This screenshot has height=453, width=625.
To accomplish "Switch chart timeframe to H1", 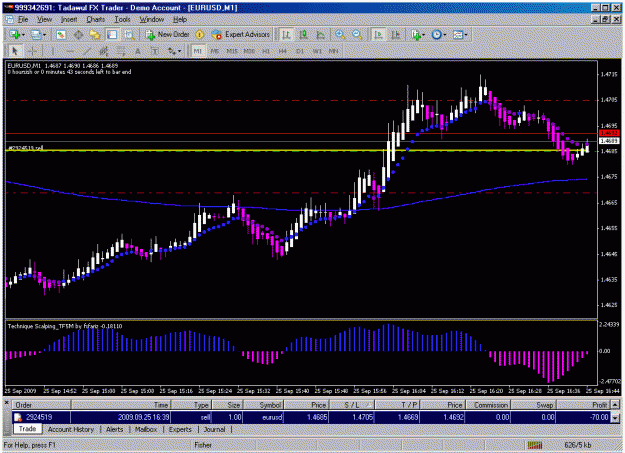I will coord(266,51).
